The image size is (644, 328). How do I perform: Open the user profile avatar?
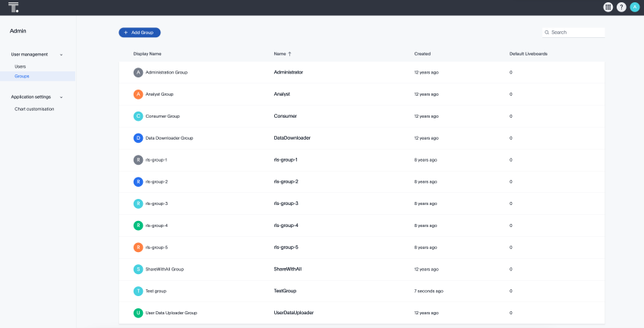634,7
